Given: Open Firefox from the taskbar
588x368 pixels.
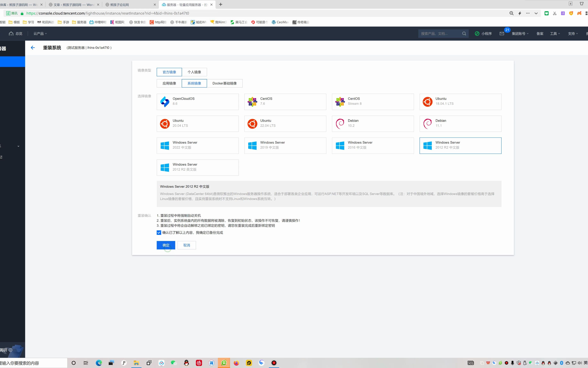Looking at the screenshot, I should point(236,363).
